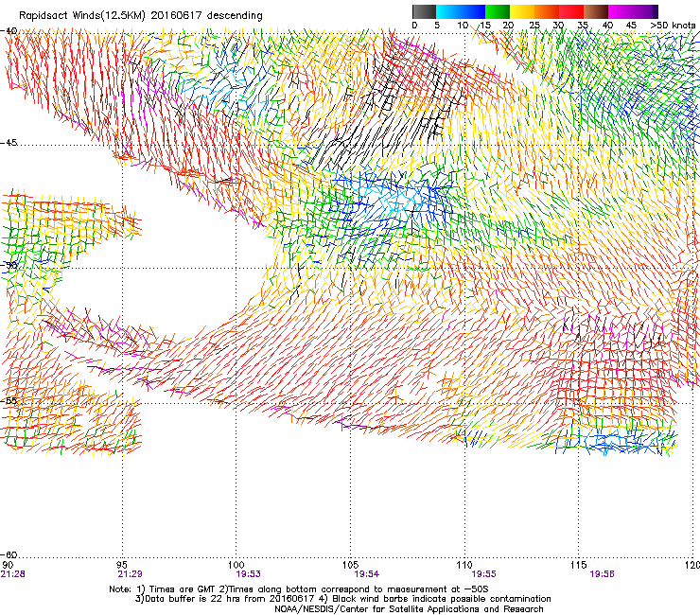Click the green 15-20 knots legend swatch

coord(498,11)
